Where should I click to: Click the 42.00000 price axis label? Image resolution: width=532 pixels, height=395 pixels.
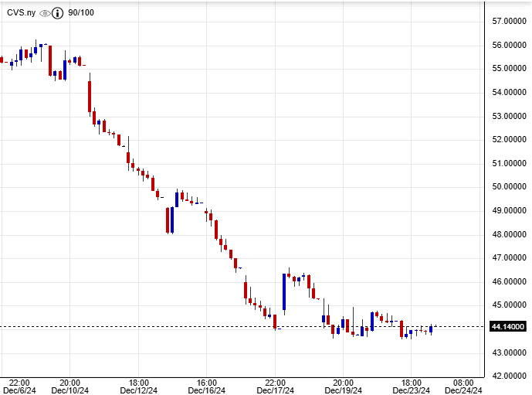(509, 376)
